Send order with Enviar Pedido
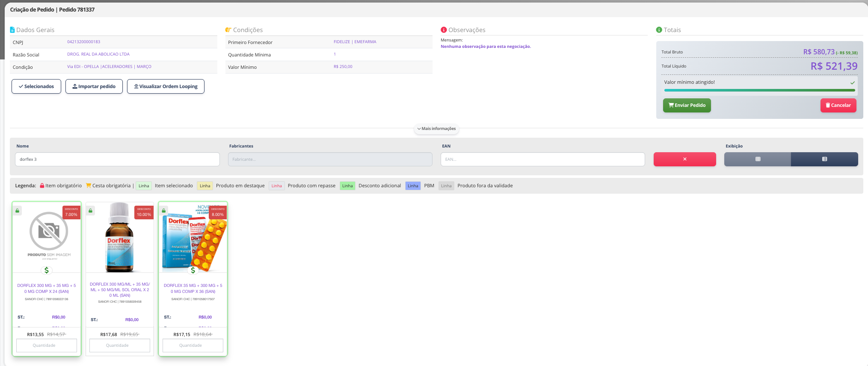Image resolution: width=868 pixels, height=366 pixels. [687, 105]
